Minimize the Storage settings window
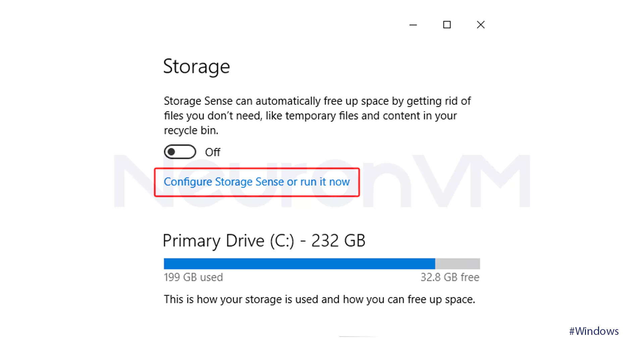 point(413,25)
